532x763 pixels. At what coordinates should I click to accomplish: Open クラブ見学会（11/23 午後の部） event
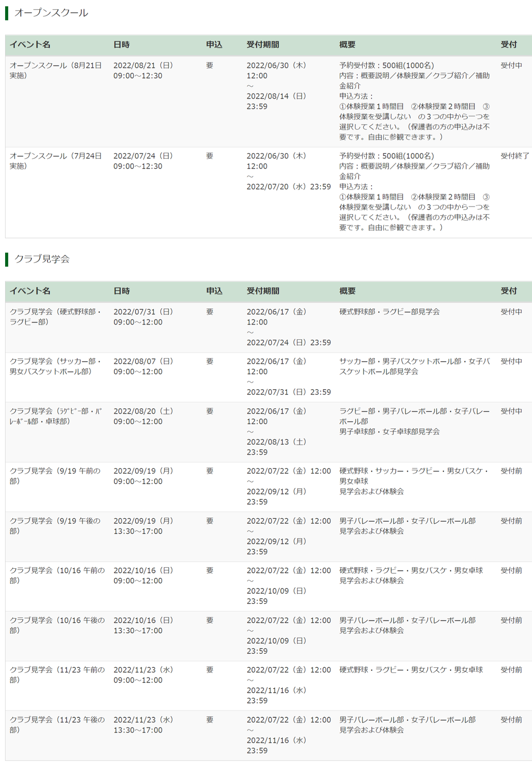pos(57,724)
